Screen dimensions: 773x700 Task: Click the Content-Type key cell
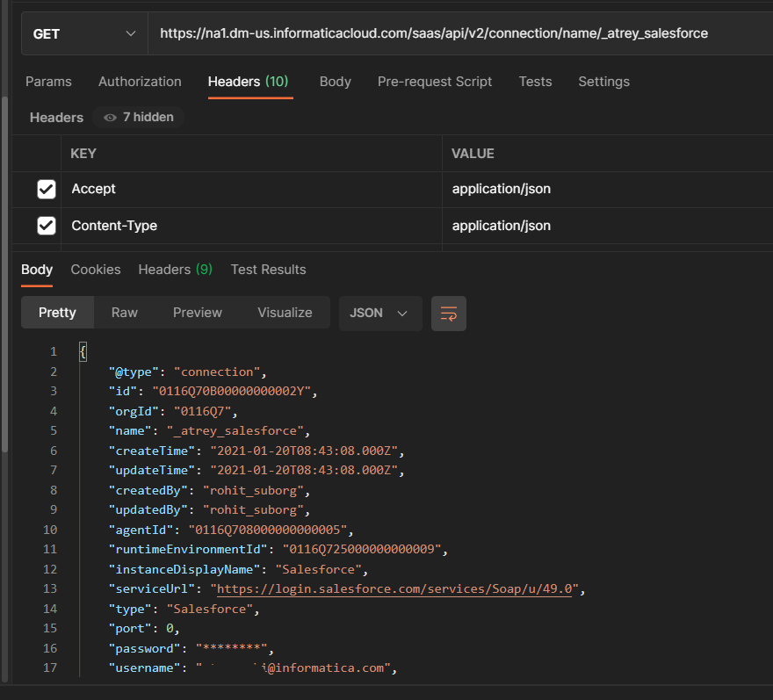(251, 226)
